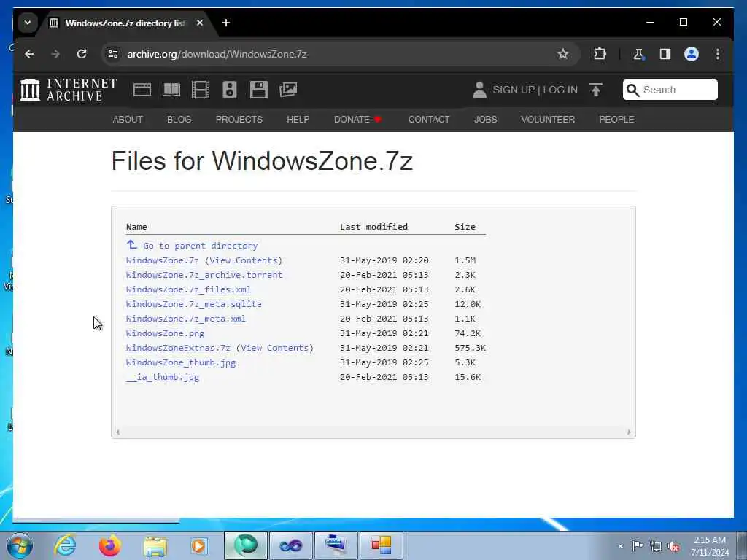Screen dimensions: 747x560
Task: Open Windows Explorer folder on taskbar
Action: coord(155,545)
